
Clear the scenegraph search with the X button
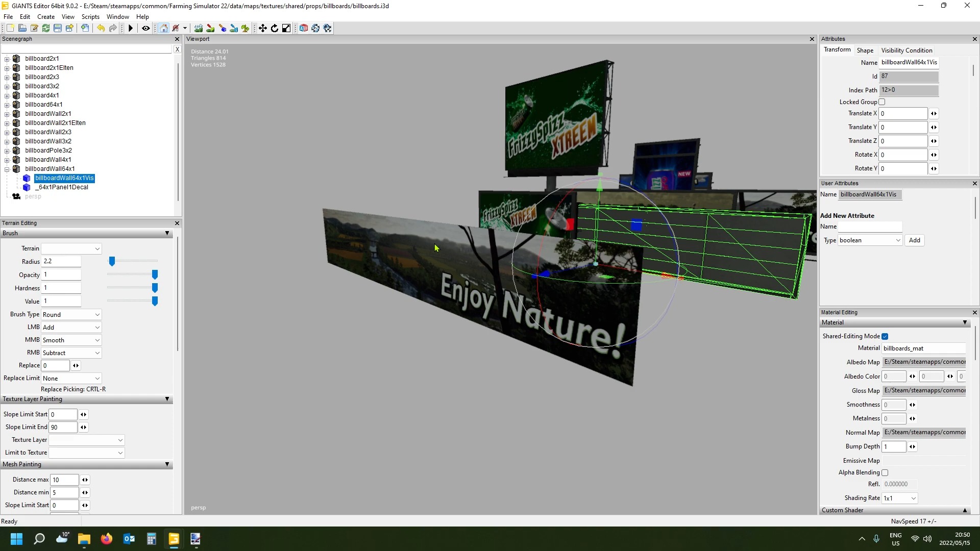click(177, 49)
